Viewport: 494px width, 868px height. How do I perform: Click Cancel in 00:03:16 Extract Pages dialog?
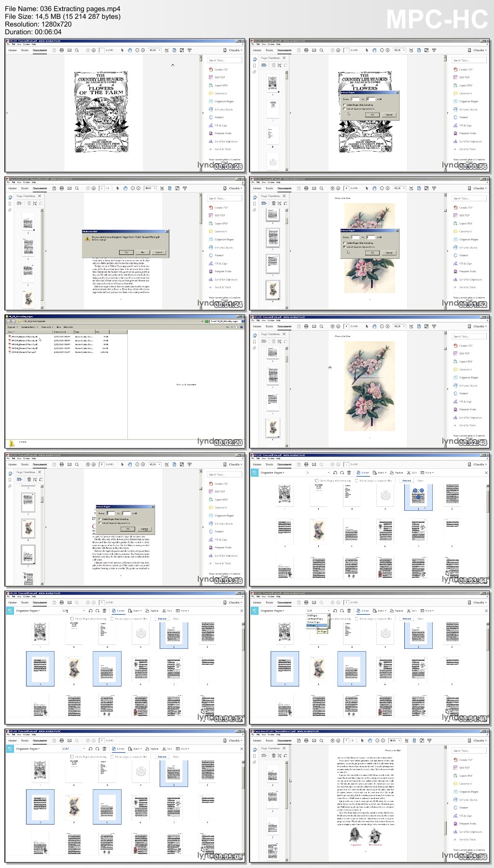tap(144, 529)
